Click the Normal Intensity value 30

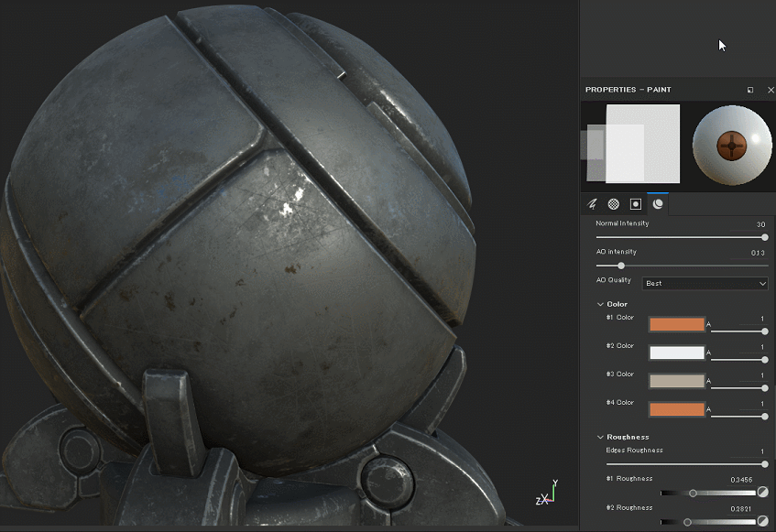(x=760, y=224)
